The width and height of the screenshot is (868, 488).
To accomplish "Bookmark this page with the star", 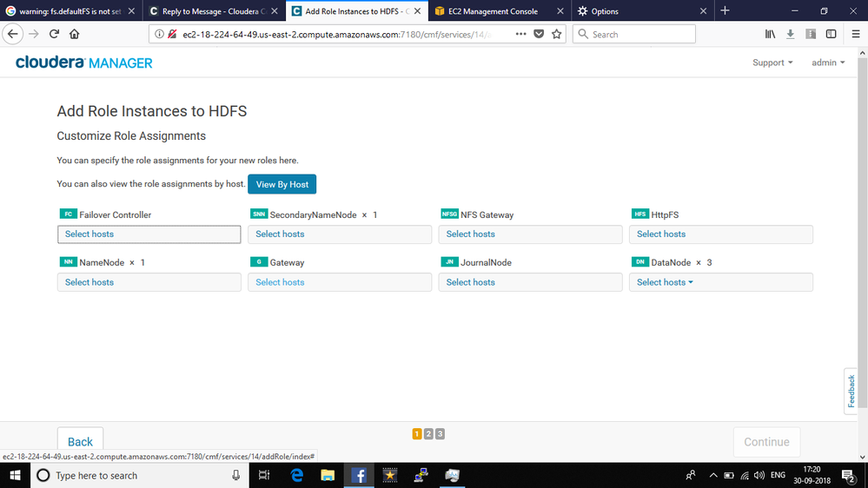I will tap(556, 35).
